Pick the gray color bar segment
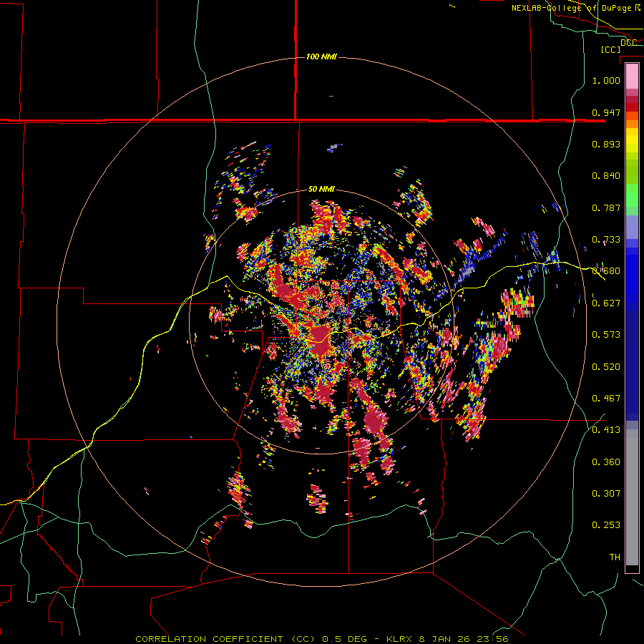Image resolution: width=644 pixels, height=644 pixels. tap(632, 497)
